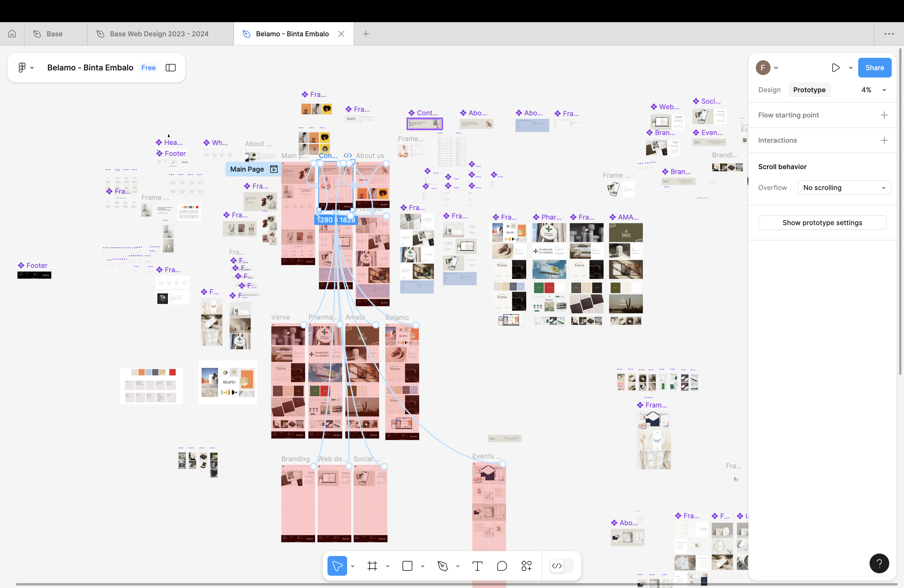Expand the presentation play options chevron
This screenshot has height=588, width=904.
pyautogui.click(x=850, y=68)
